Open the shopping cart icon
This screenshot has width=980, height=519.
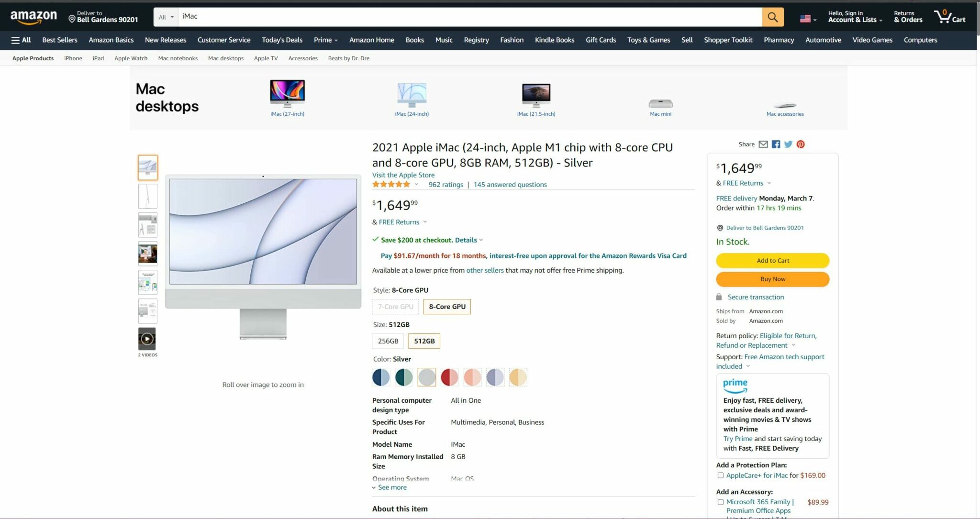pyautogui.click(x=949, y=17)
